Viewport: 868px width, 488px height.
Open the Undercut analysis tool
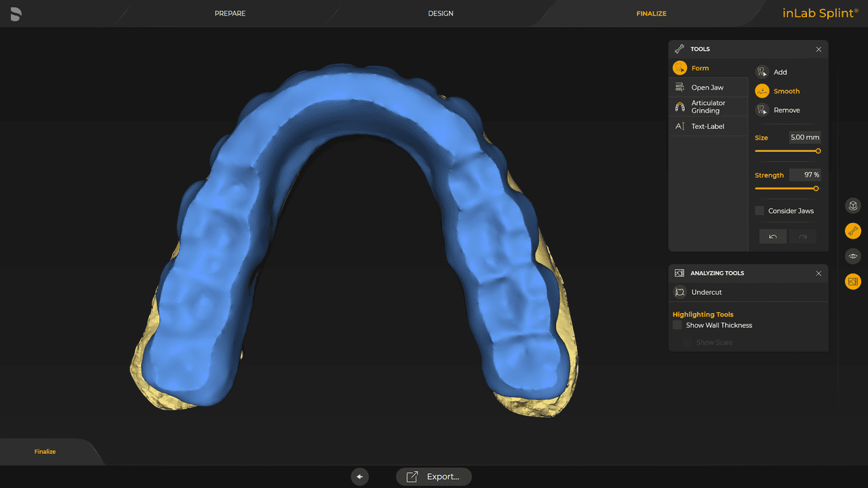tap(705, 291)
